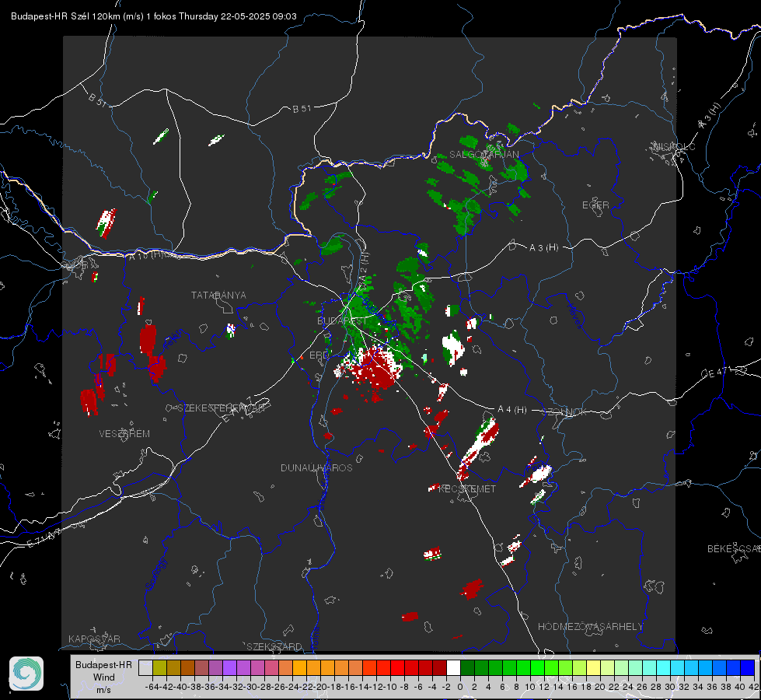Click the Budapest-HR legend title

click(103, 664)
